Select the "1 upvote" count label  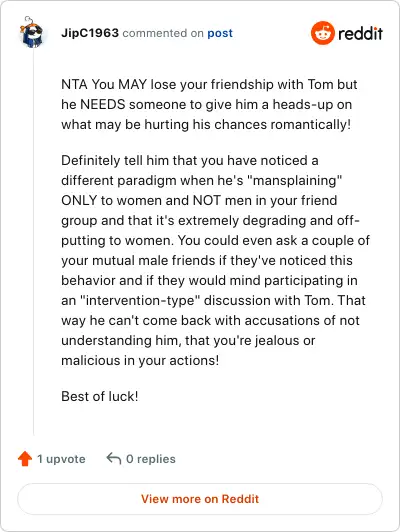[x=61, y=459]
